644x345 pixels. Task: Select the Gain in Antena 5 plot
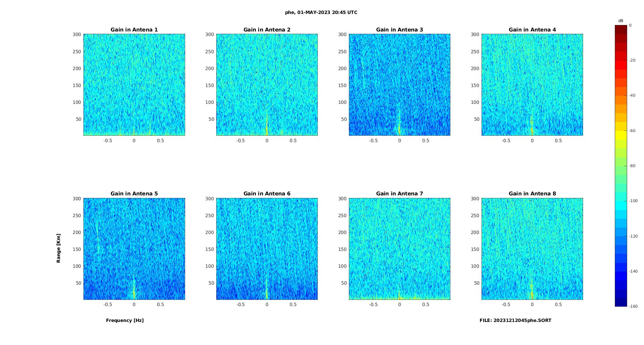[x=134, y=249]
